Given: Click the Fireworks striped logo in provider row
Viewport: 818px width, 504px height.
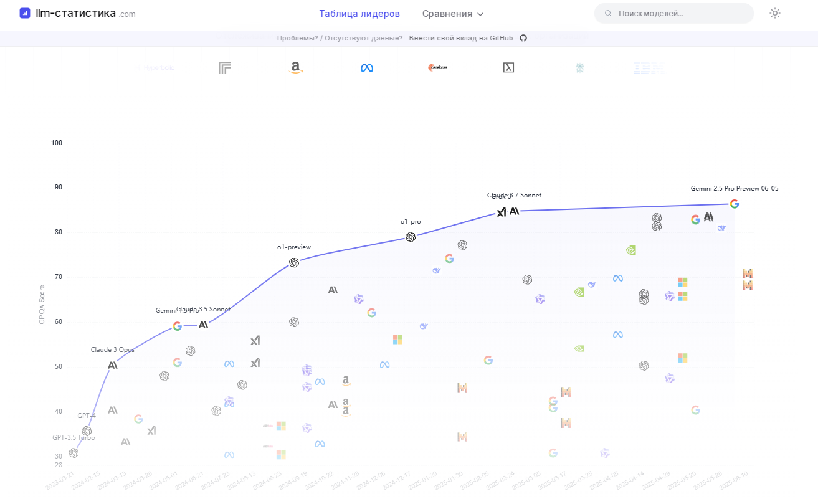Looking at the screenshot, I should [225, 68].
